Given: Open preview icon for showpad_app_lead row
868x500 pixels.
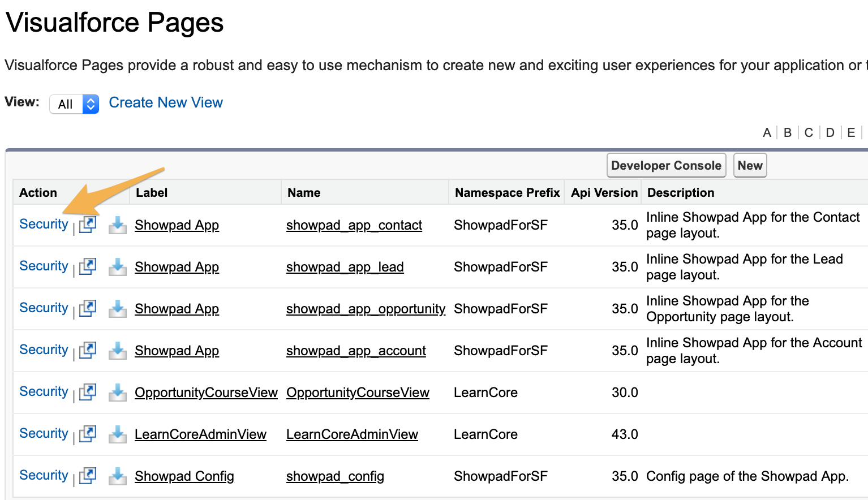Looking at the screenshot, I should 88,266.
